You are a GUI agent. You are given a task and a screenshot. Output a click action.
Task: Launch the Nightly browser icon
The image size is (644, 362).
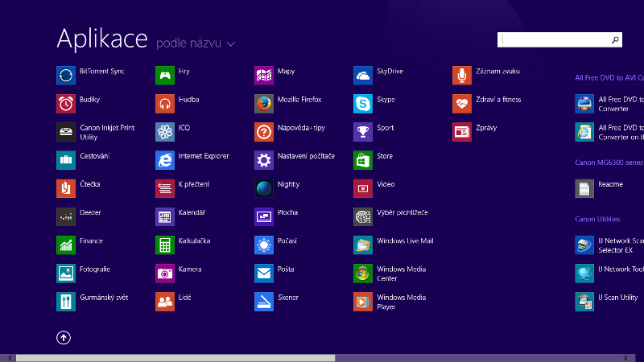(x=263, y=188)
